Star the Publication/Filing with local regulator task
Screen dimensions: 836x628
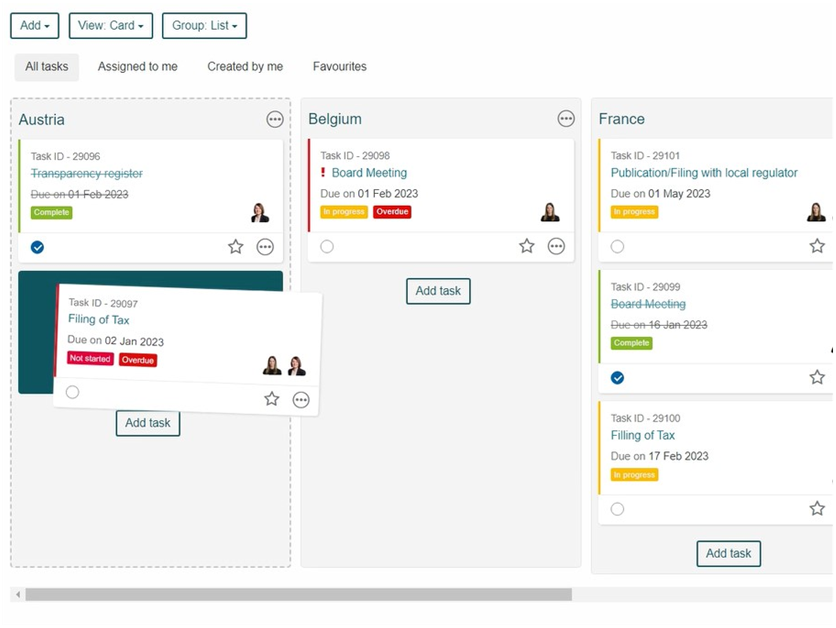(817, 246)
